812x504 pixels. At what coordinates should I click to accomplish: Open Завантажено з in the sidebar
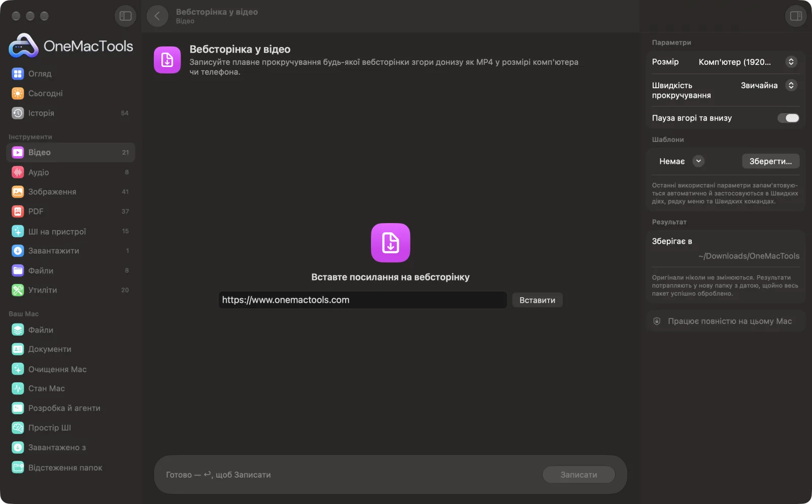click(x=71, y=448)
